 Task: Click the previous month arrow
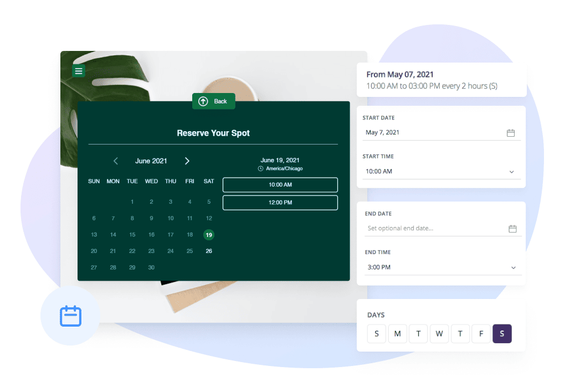[116, 161]
